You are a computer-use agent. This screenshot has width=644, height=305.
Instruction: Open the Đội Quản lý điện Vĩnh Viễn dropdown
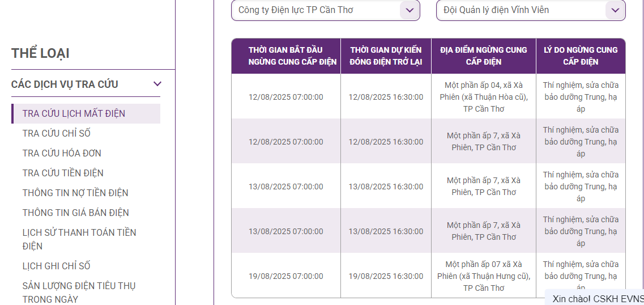coord(531,10)
